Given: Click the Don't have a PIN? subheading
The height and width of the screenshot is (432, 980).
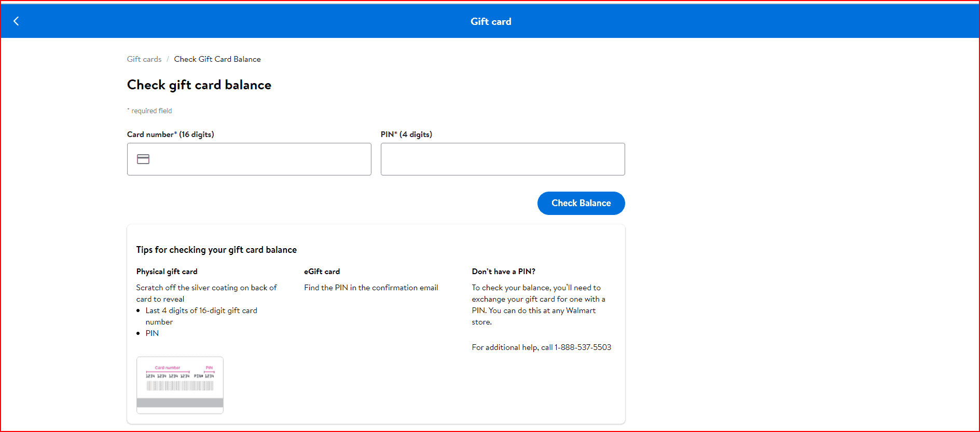Looking at the screenshot, I should tap(503, 272).
